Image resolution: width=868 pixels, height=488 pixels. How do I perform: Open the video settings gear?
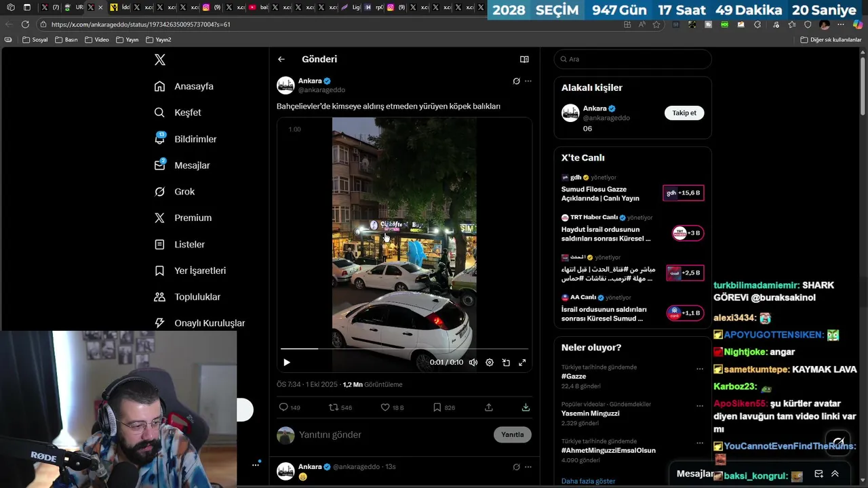pyautogui.click(x=490, y=363)
